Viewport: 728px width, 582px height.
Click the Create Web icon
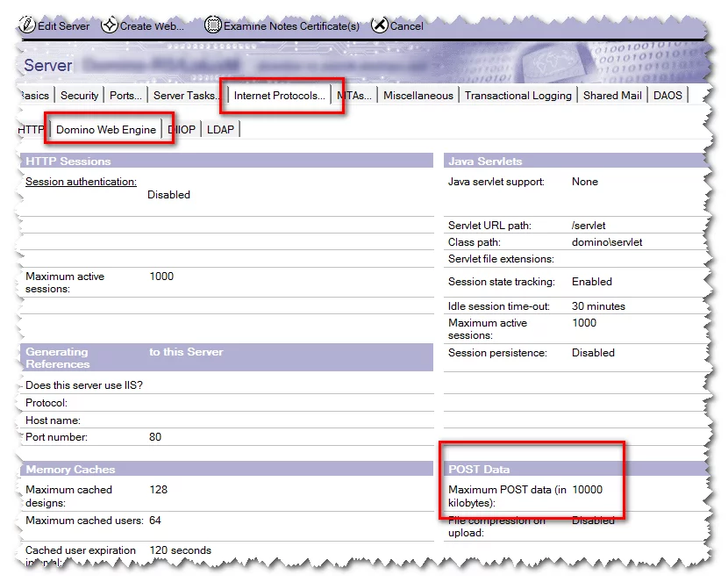coord(110,25)
